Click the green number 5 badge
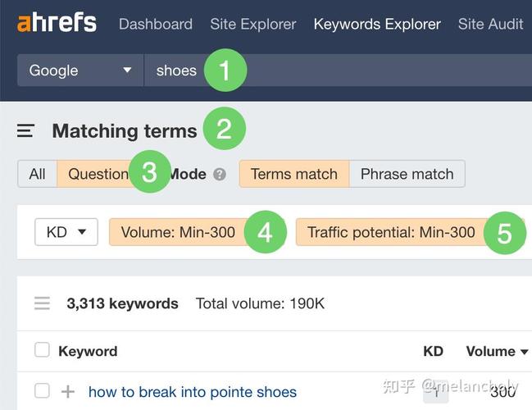Viewport: 532px width, 410px height. point(505,233)
